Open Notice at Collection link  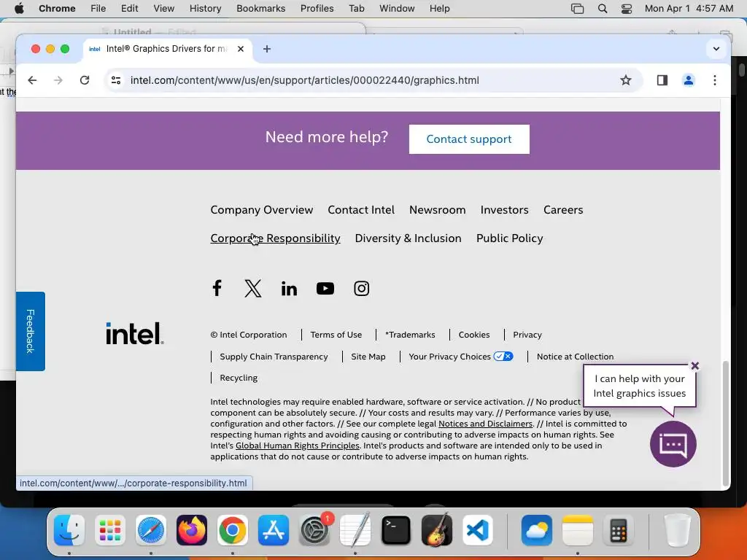(575, 357)
